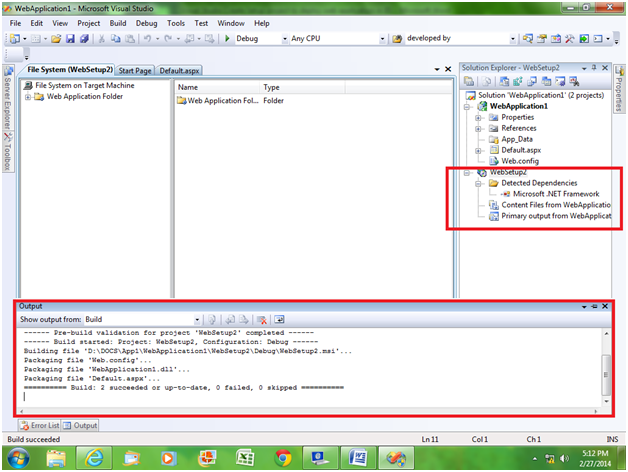The image size is (628, 472).
Task: Open the Toolbox side tab
Action: click(8, 151)
